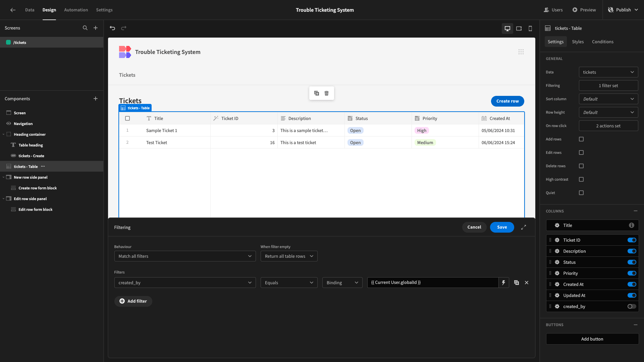Switch to the Automation tab
Viewport: 644px width, 362px height.
(76, 10)
